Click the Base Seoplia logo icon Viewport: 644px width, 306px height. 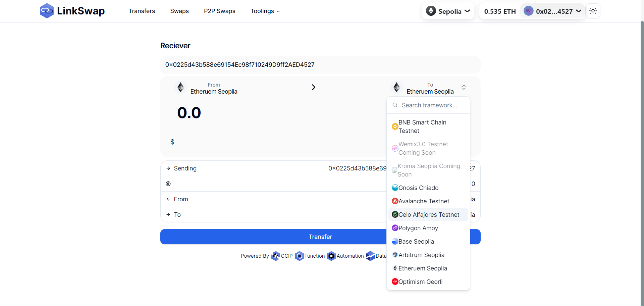click(395, 241)
